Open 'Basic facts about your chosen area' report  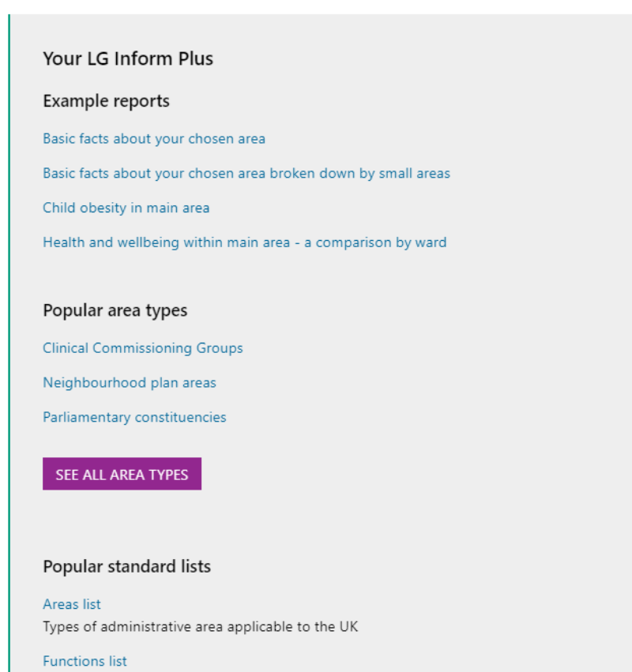(x=154, y=139)
